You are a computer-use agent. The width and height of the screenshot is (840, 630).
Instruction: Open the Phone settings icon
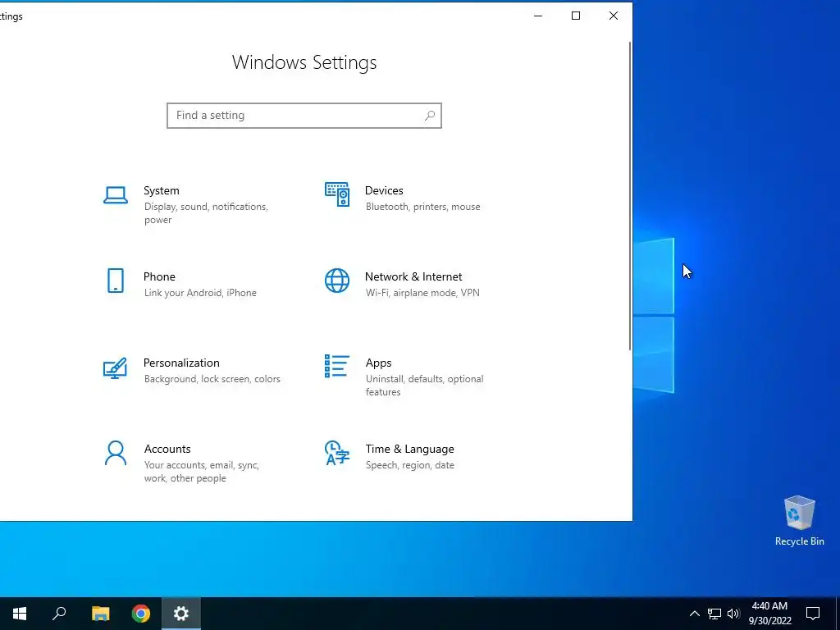coord(115,281)
